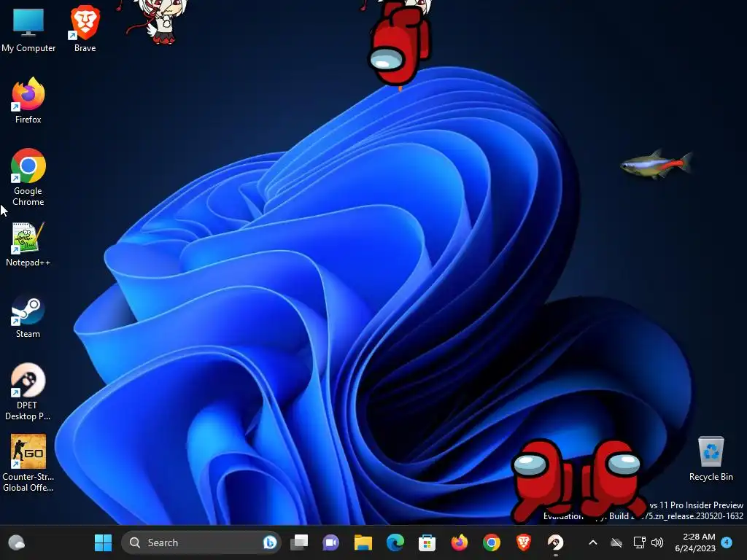This screenshot has width=747, height=560.
Task: Open the network status tray icon
Action: pyautogui.click(x=639, y=542)
